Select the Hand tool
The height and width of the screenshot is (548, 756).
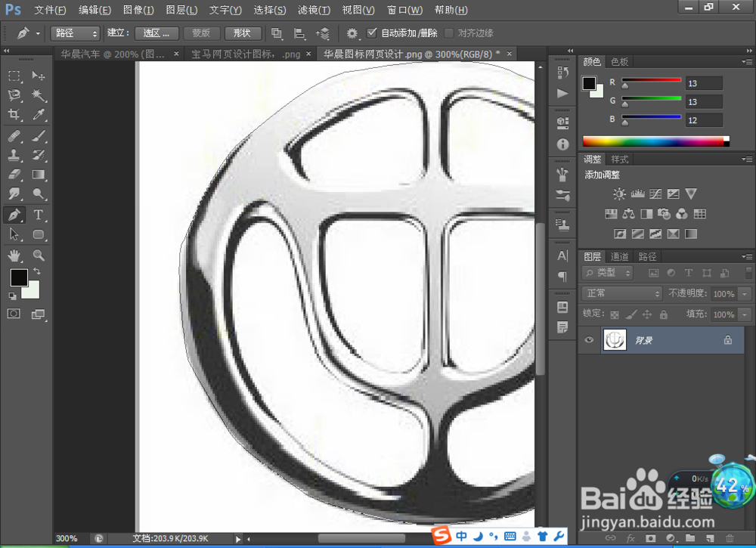(14, 255)
